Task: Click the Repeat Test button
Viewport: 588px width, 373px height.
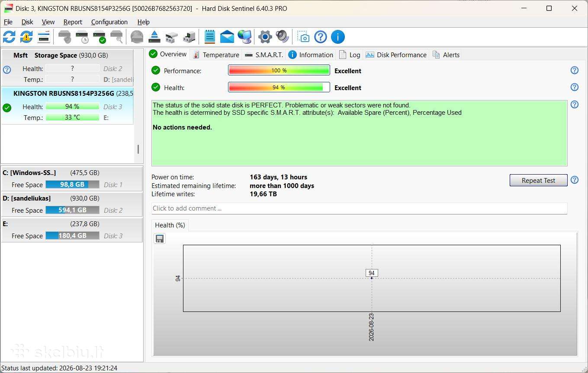Action: (538, 180)
